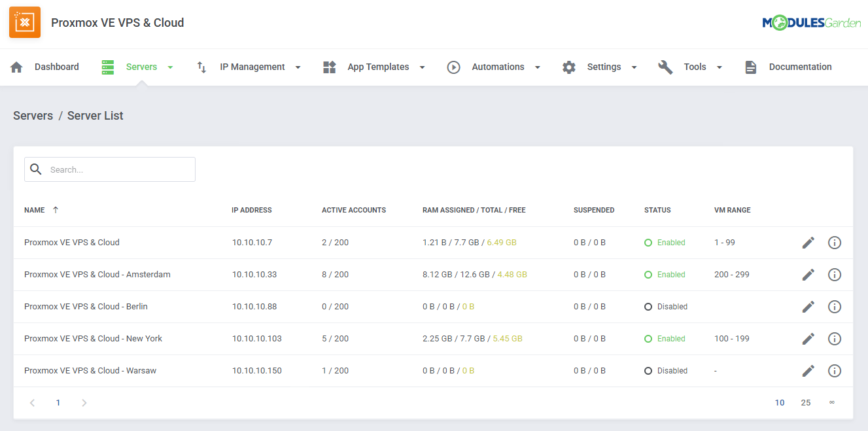Click the search magnifier icon
This screenshot has width=868, height=431.
(x=36, y=169)
